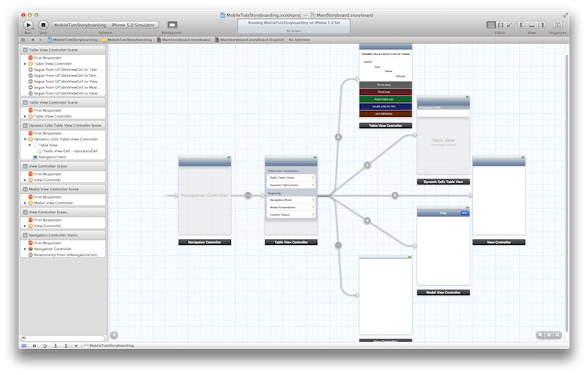
Task: Collapse the Table View outline item
Action: (29, 145)
